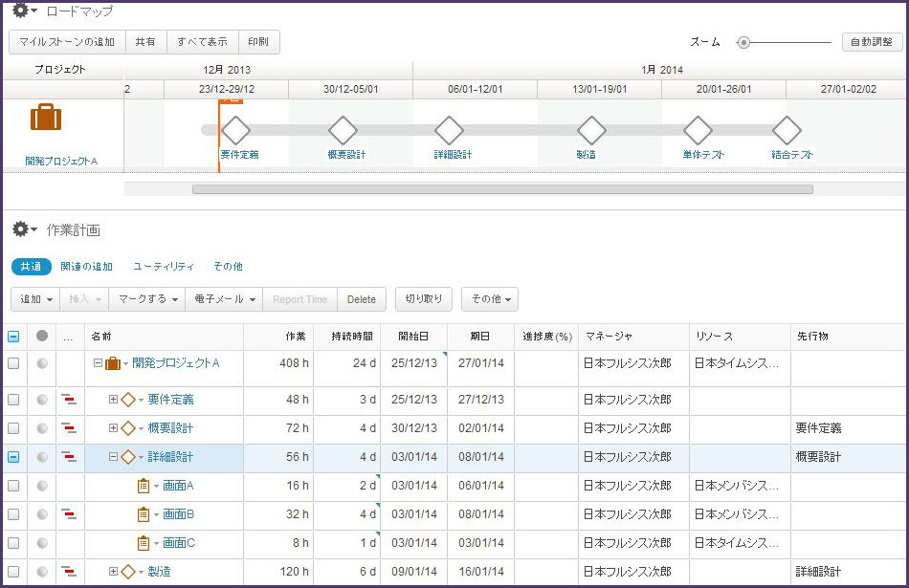Click the gantt indicator icon in 製造 row
Screen dimensions: 909x588
click(69, 572)
